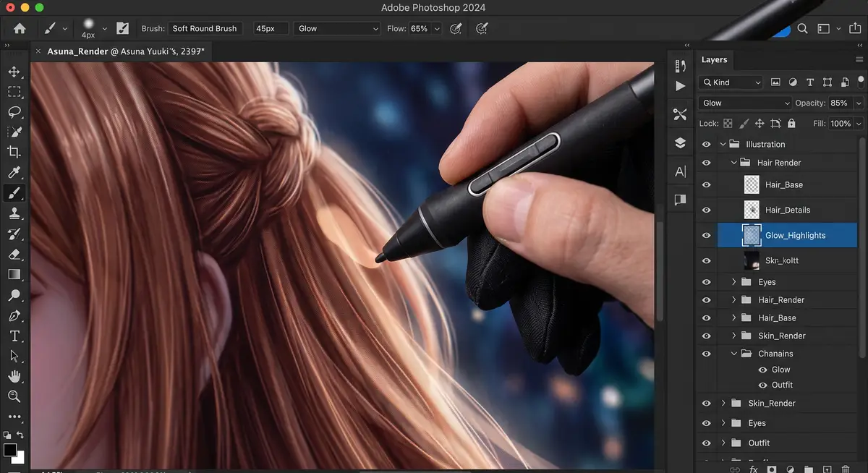Open the Character panel A| icon
The image size is (868, 473).
pyautogui.click(x=680, y=171)
